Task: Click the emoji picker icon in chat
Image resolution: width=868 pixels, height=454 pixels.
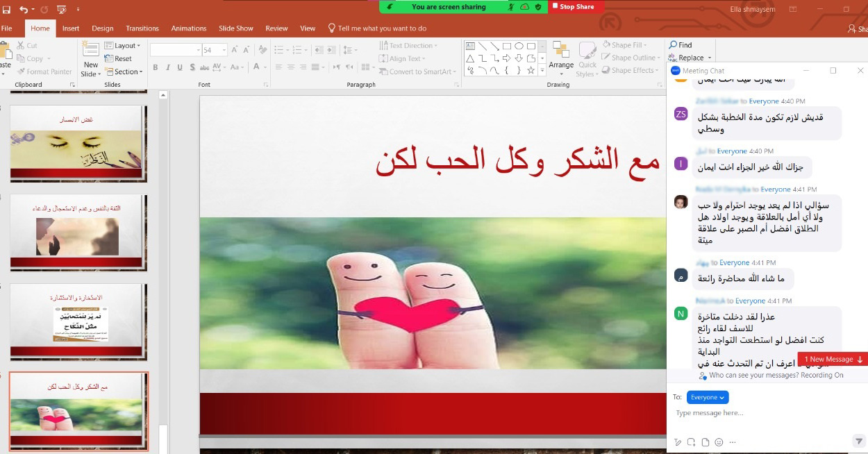Action: 719,442
